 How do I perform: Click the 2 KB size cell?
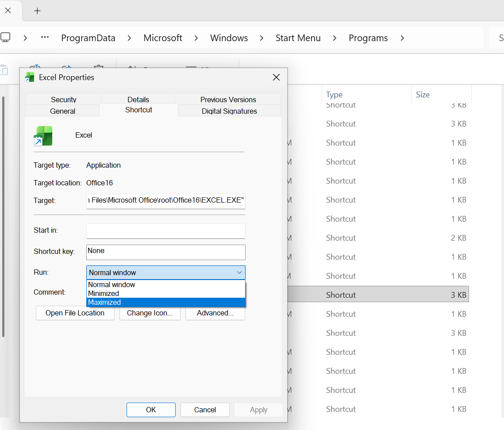[x=458, y=238]
